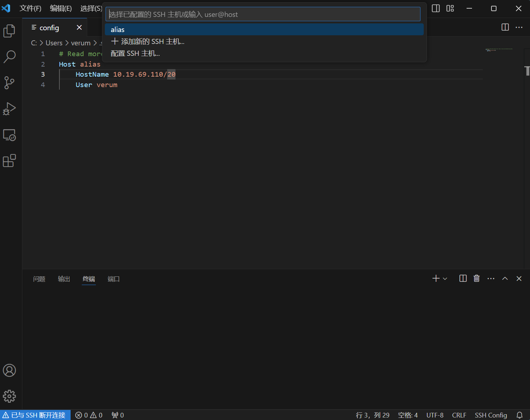530x420 pixels.
Task: Click on the HostName keyword
Action: 92,74
